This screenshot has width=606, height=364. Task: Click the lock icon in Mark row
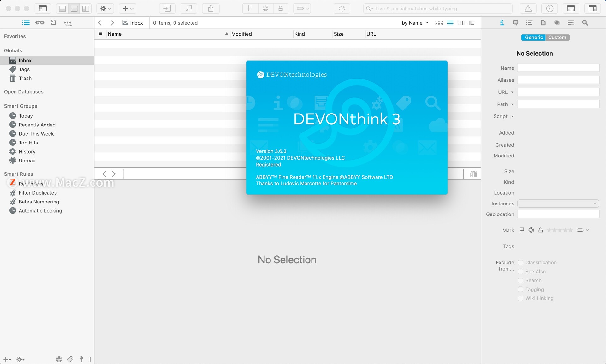540,230
